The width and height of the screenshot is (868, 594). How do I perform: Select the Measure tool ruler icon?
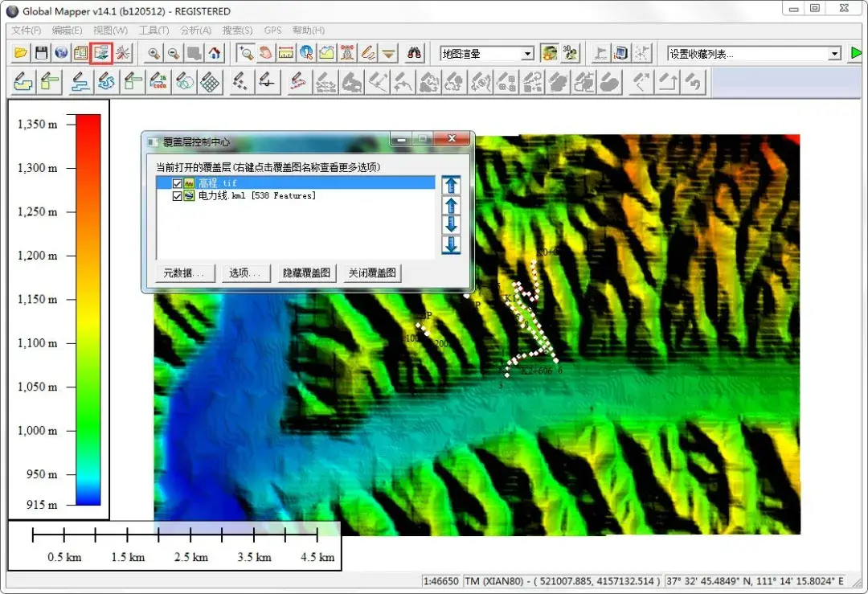click(x=286, y=53)
